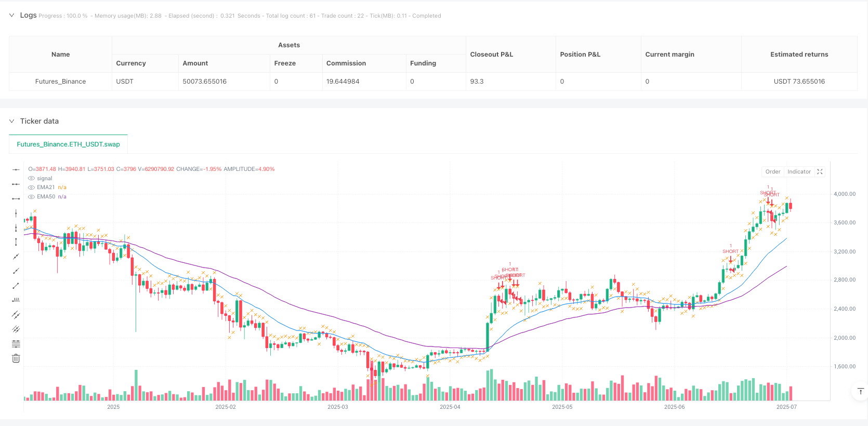This screenshot has width=868, height=426.
Task: Select the Fibonacci retracement lines tool
Action: [16, 344]
